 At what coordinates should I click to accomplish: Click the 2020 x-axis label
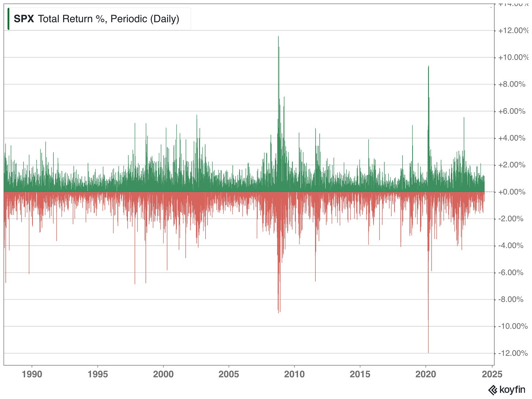point(426,374)
